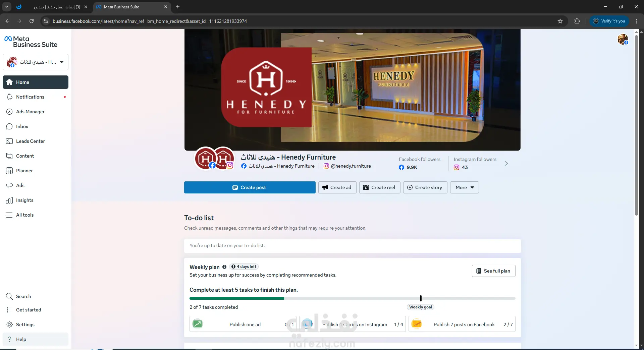Viewport: 644px width, 350px height.
Task: Click the Facebook followers 9.9K stat
Action: pos(419,163)
